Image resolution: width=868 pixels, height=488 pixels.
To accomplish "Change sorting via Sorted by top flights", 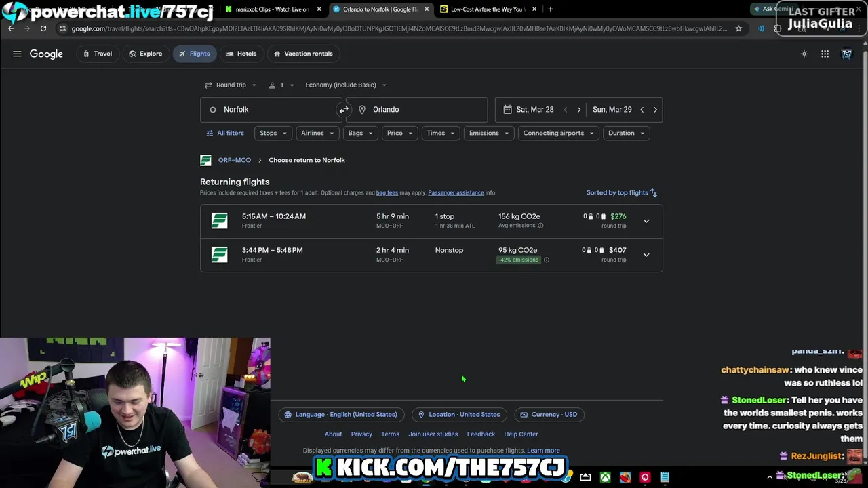I will point(622,192).
